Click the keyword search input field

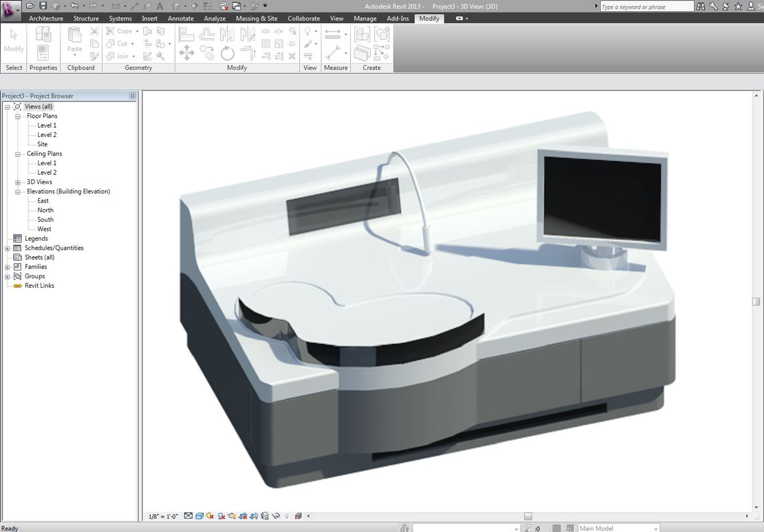(647, 6)
